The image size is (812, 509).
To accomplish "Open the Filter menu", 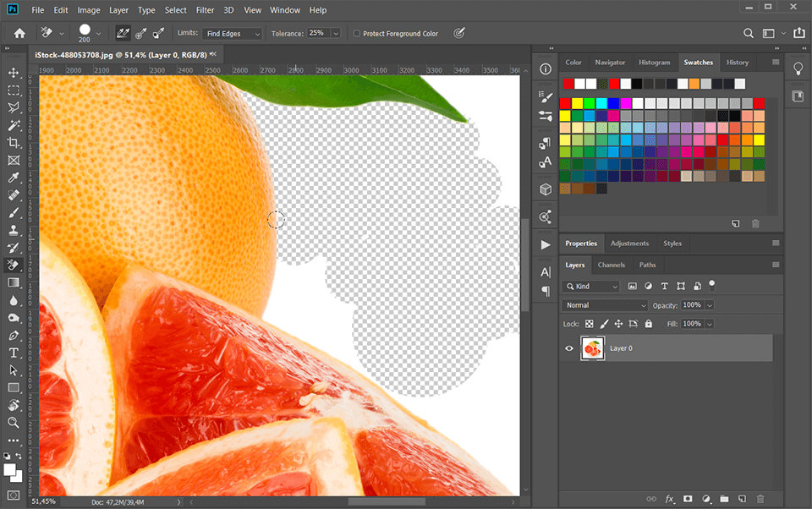I will click(205, 10).
